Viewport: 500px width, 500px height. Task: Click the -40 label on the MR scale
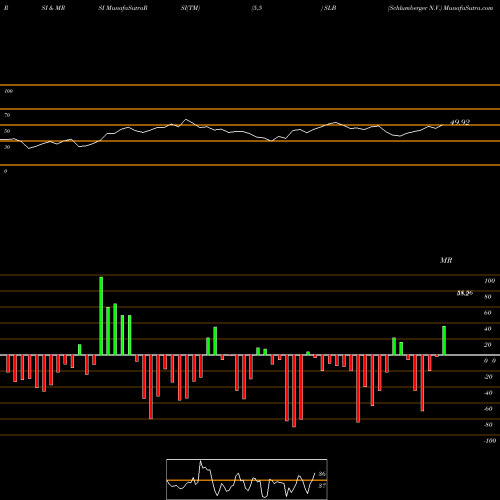[x=488, y=393]
